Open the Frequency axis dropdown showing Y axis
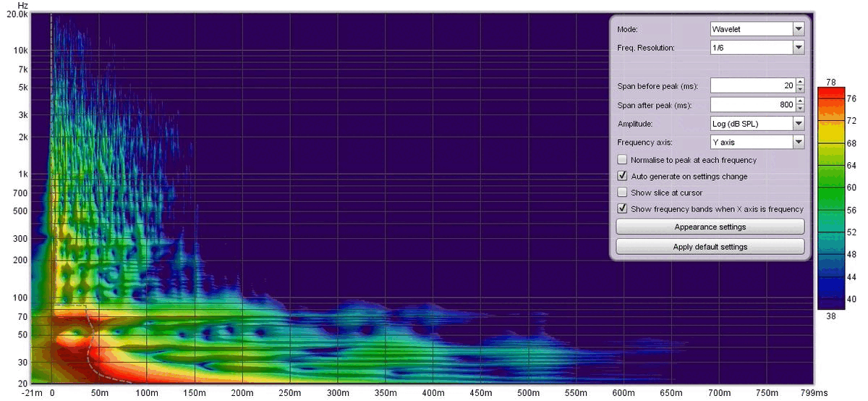Viewport: 868px width, 401px height. pyautogui.click(x=757, y=143)
